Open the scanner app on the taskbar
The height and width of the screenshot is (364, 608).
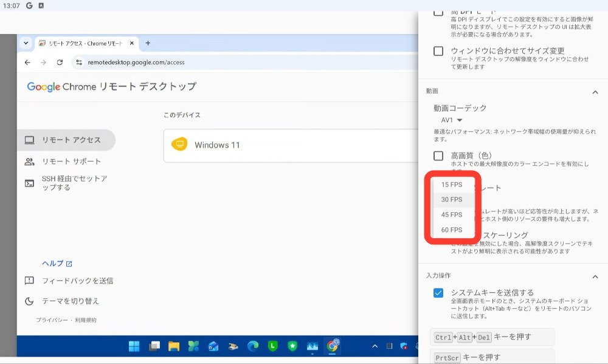pos(233,346)
